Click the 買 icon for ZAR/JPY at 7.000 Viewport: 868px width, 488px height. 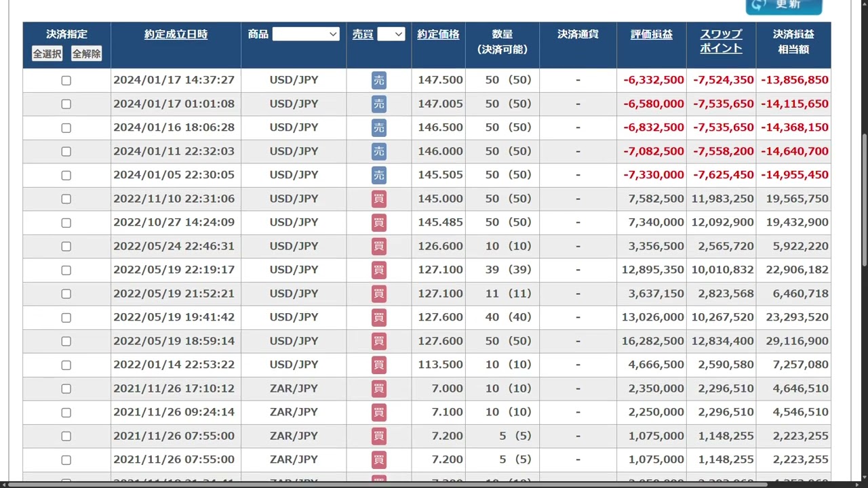click(378, 388)
